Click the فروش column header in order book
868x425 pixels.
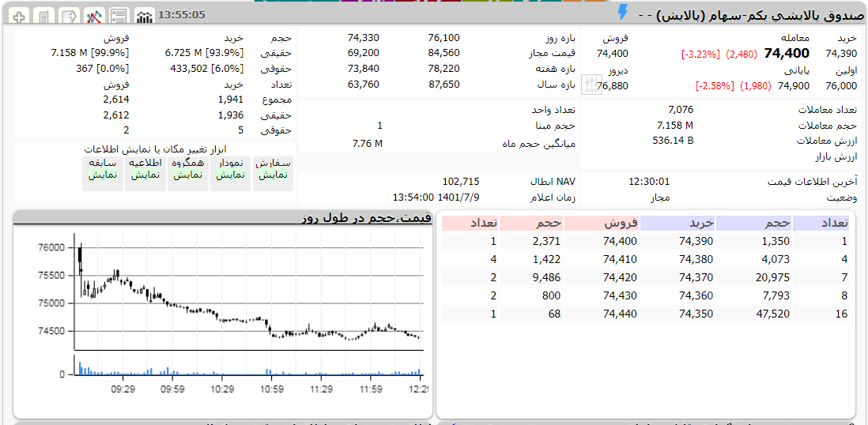pyautogui.click(x=602, y=223)
